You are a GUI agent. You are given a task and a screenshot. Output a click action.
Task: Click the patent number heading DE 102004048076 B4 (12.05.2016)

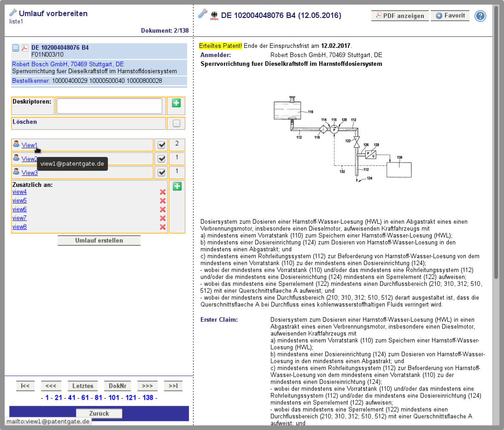pyautogui.click(x=281, y=15)
